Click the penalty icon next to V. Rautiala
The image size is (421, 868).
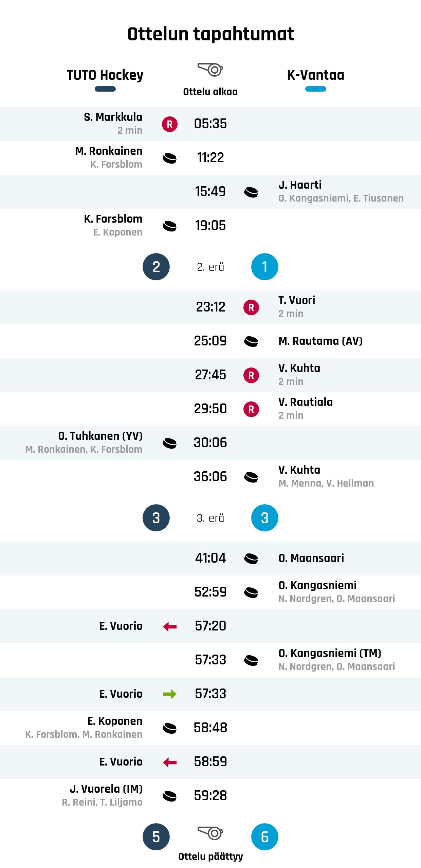pyautogui.click(x=251, y=409)
